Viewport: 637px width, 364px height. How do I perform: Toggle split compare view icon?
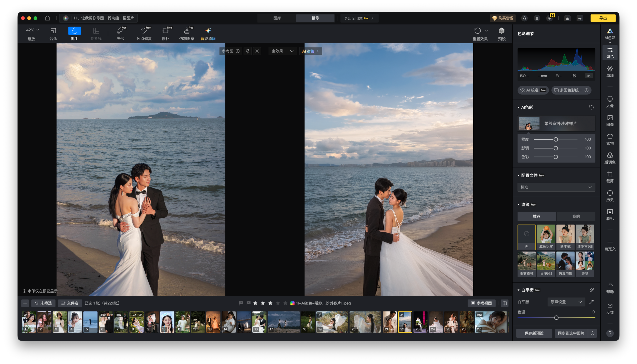[x=505, y=303]
